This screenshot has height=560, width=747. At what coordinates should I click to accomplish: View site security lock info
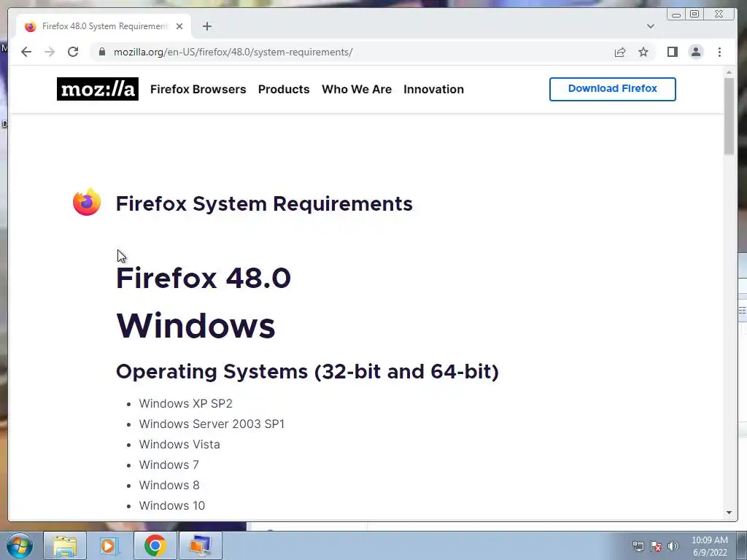tap(102, 52)
